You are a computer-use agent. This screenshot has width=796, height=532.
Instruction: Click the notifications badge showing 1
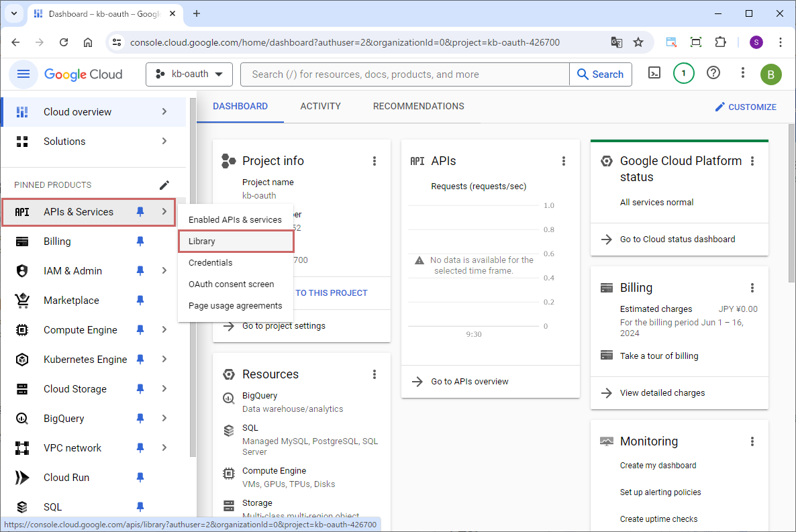(x=683, y=74)
